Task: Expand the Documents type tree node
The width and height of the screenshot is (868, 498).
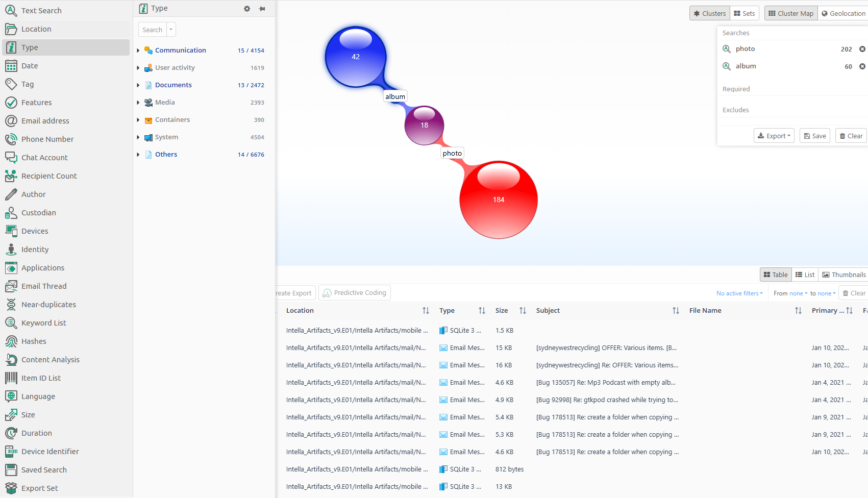Action: pos(138,85)
